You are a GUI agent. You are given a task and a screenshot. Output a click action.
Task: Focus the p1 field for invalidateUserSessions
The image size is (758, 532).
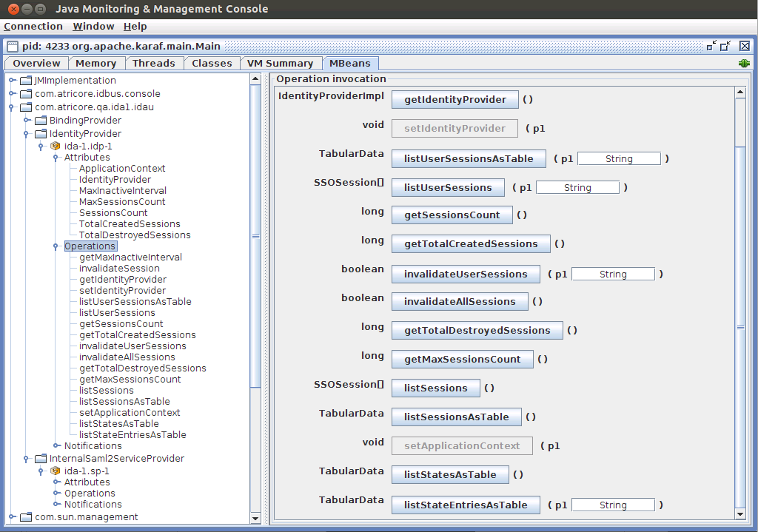613,274
